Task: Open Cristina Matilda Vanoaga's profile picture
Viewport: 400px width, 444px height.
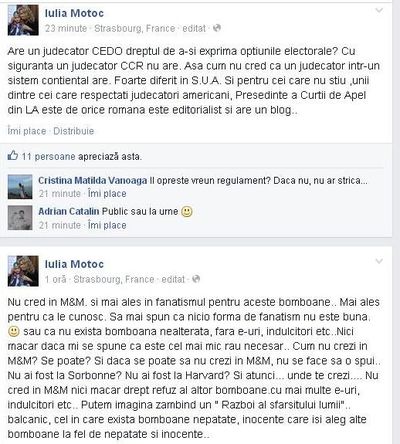Action: pos(20,187)
